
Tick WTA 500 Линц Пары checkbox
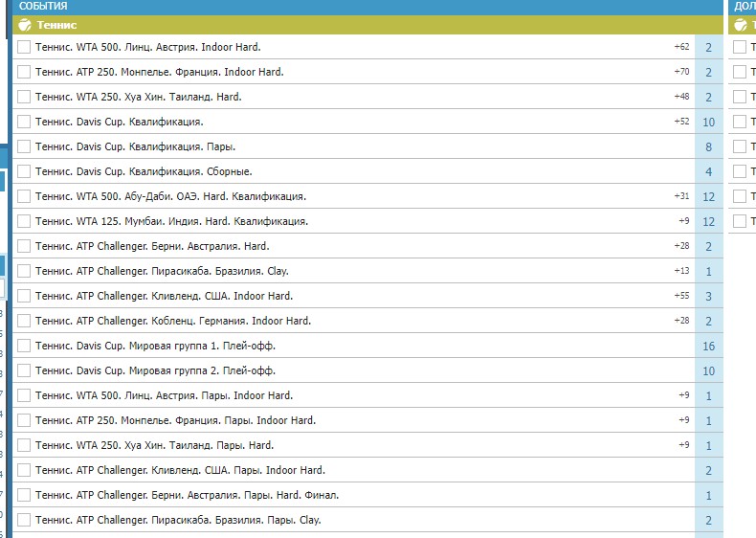tap(24, 395)
